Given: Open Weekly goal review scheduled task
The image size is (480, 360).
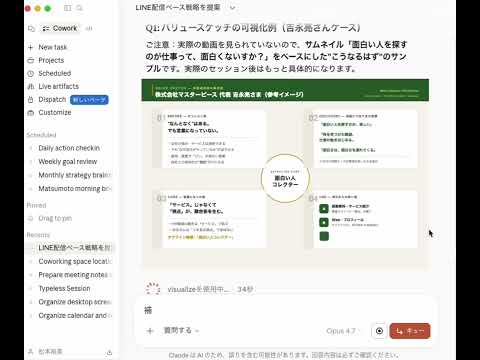Looking at the screenshot, I should 68,162.
